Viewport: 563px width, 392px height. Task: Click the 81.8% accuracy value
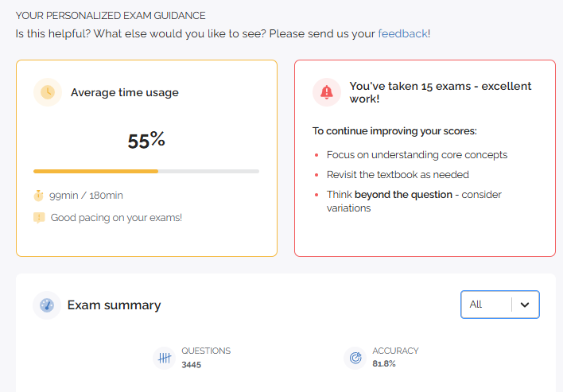pyautogui.click(x=384, y=364)
